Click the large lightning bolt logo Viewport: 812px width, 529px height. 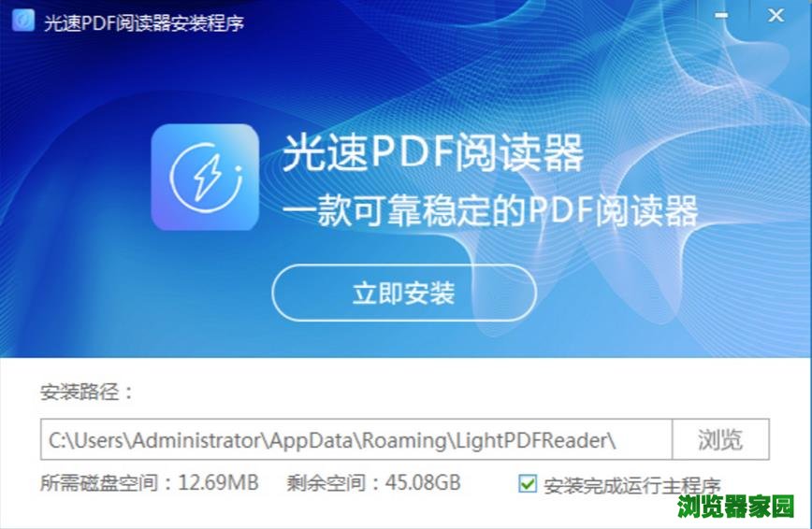pos(205,177)
